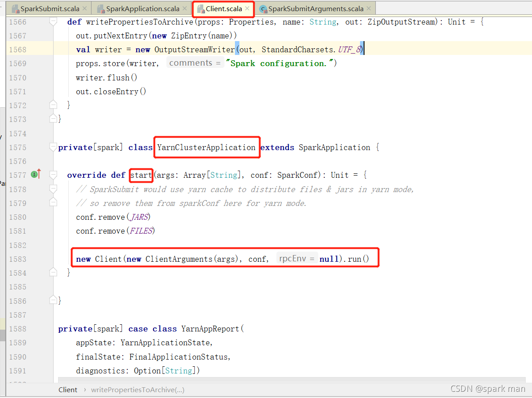Click the SparkSubmitArguments class icon
Screen dimensions: 532x398
pyautogui.click(x=263, y=9)
